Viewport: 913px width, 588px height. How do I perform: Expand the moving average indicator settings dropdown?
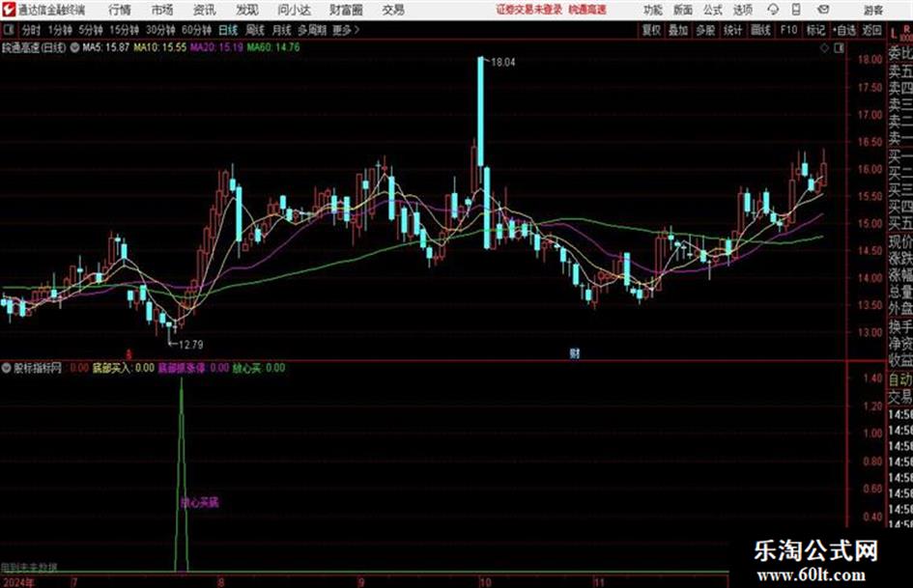(x=74, y=47)
